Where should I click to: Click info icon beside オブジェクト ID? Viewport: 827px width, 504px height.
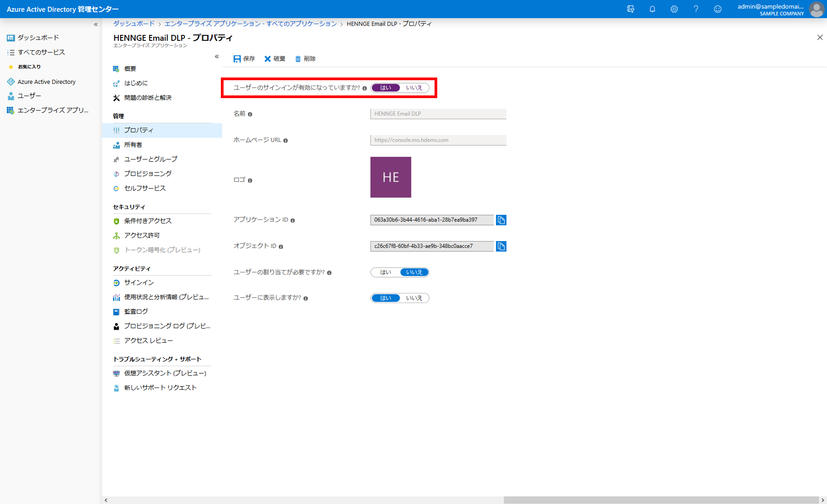pos(281,246)
